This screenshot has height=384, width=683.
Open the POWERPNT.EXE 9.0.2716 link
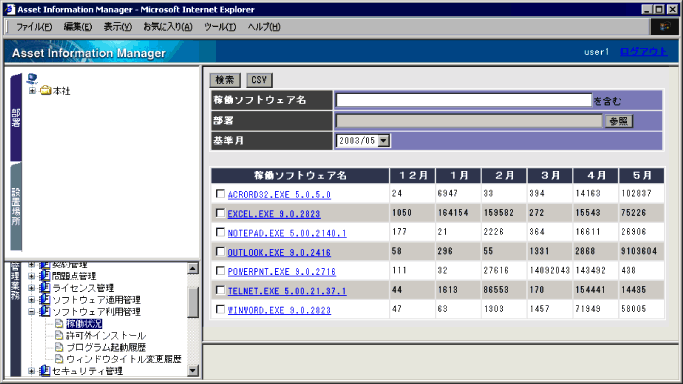(x=282, y=272)
